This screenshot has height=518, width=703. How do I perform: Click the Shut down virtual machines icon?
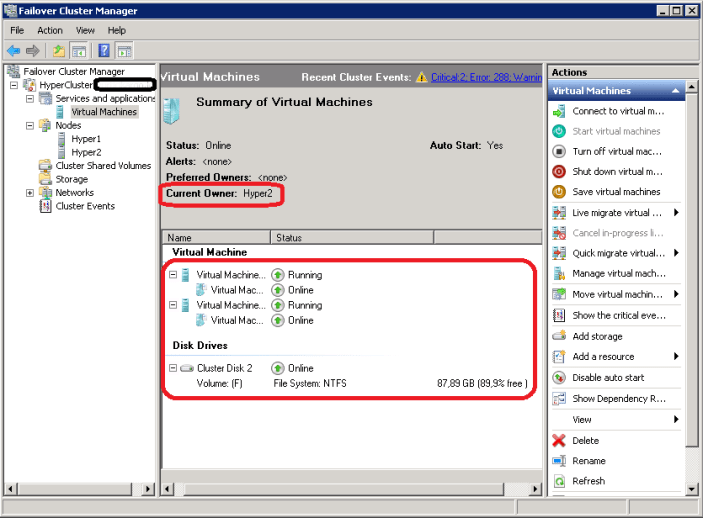click(x=559, y=171)
